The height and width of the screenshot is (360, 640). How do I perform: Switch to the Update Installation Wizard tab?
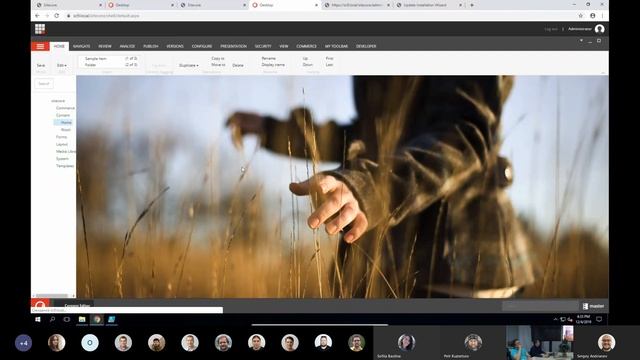pos(429,5)
